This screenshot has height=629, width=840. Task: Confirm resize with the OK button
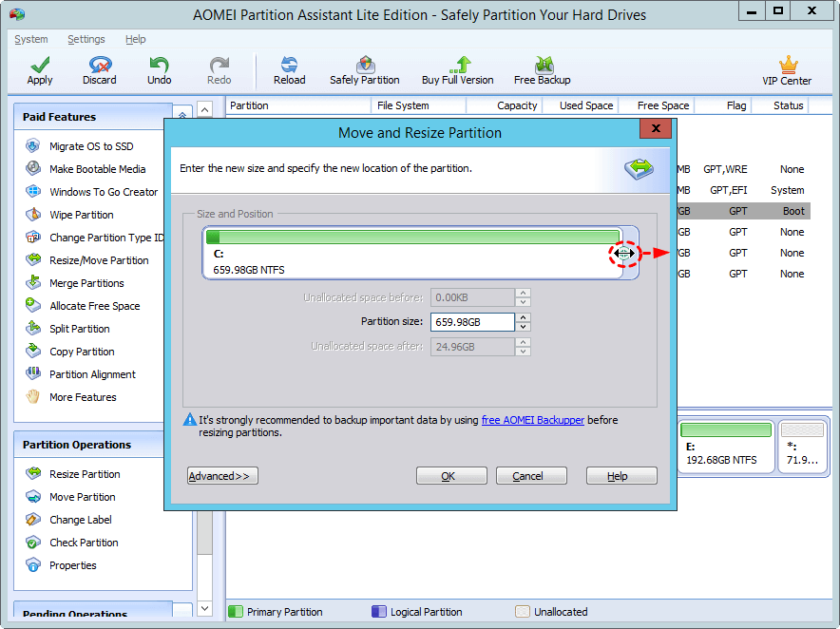451,476
